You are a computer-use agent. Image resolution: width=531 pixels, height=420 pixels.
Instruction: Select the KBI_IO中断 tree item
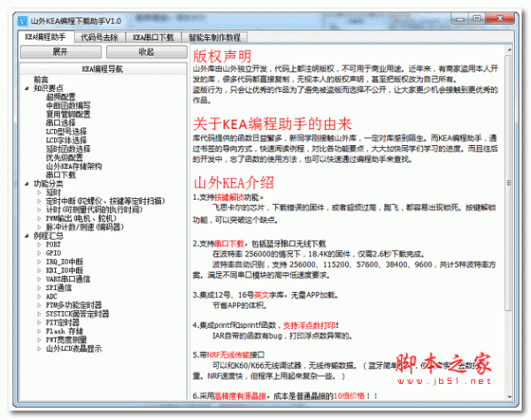coord(65,271)
